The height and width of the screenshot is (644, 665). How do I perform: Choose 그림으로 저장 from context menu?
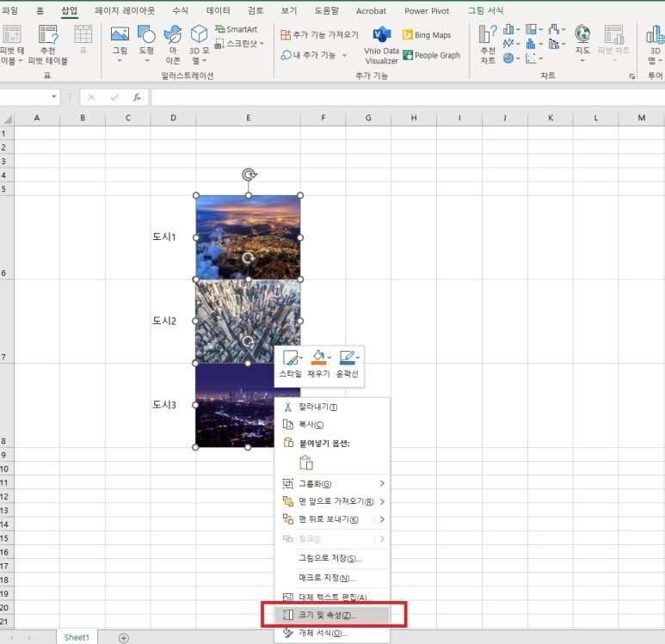point(332,558)
